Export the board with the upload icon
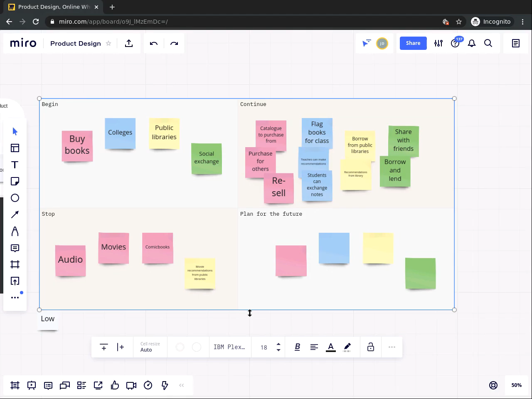 pyautogui.click(x=129, y=43)
